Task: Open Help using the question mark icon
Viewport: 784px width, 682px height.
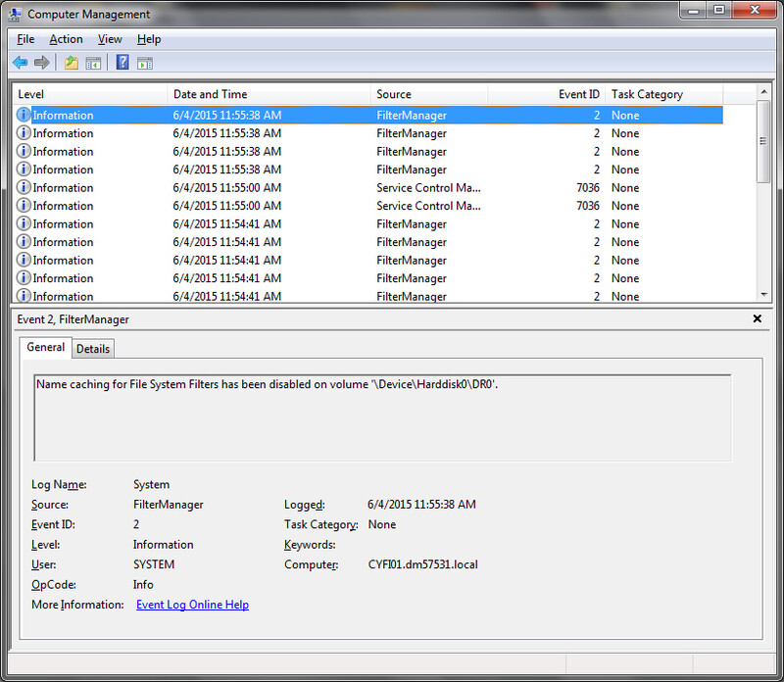Action: point(120,62)
